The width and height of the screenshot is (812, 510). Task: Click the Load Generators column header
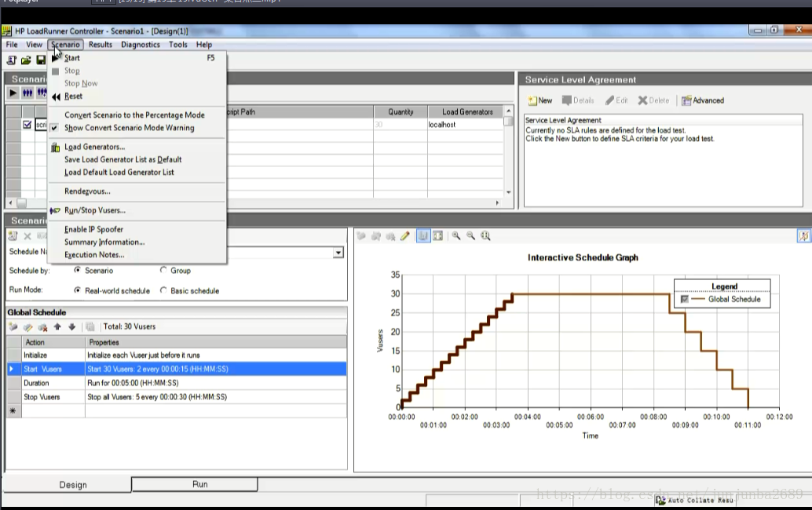(466, 111)
